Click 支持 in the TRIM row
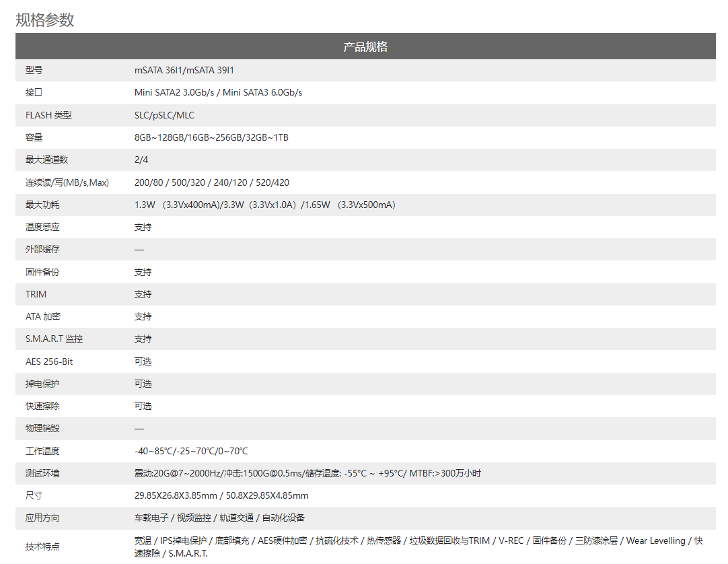Viewport: 728px width, 564px height. point(143,295)
